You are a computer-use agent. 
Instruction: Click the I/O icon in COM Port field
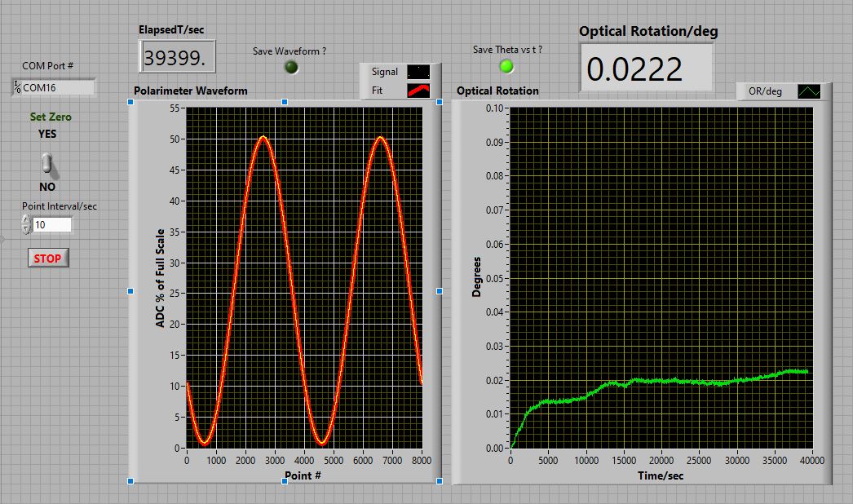(x=17, y=87)
